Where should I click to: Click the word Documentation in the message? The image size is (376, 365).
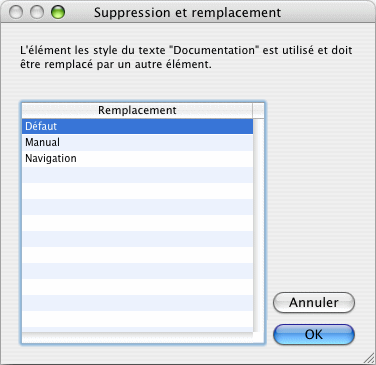pyautogui.click(x=214, y=50)
